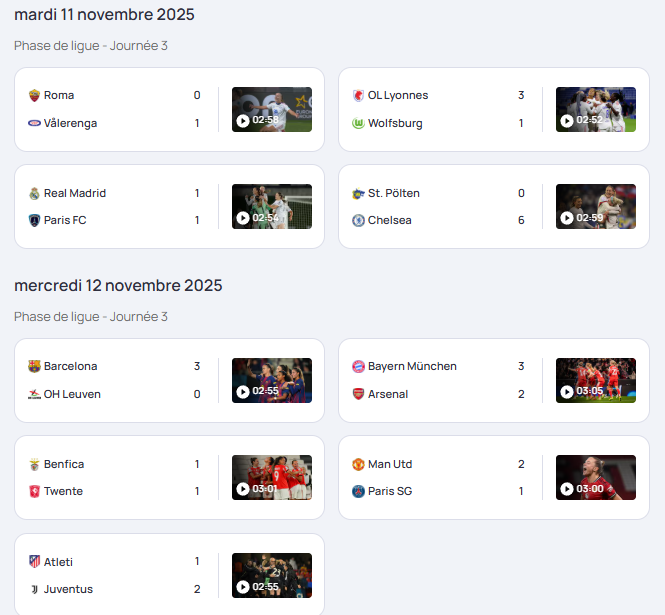Viewport: 665px width, 615px height.
Task: Open the Bayern München vs Arsenal video thumbnail
Action: 596,380
